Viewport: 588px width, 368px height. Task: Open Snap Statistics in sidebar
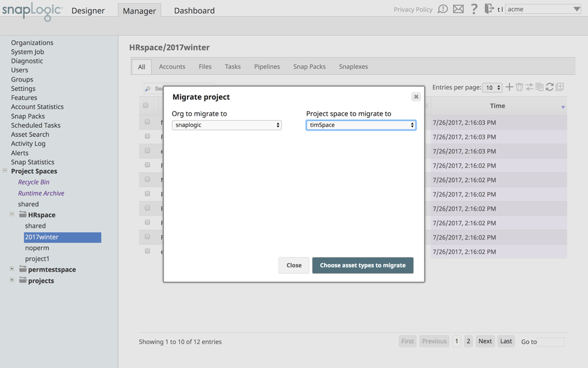coord(33,162)
